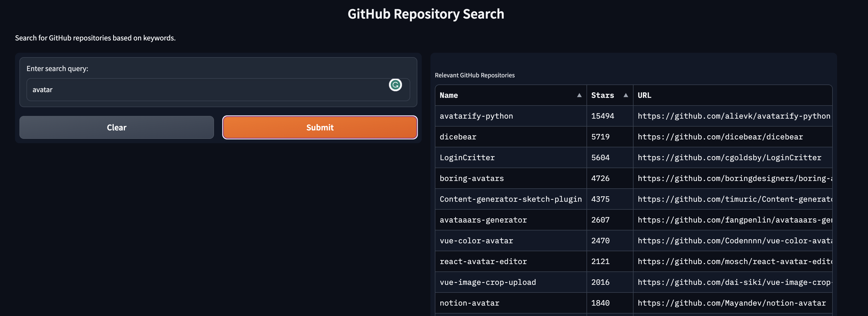The height and width of the screenshot is (316, 868).
Task: Click the Clear button
Action: pos(117,127)
